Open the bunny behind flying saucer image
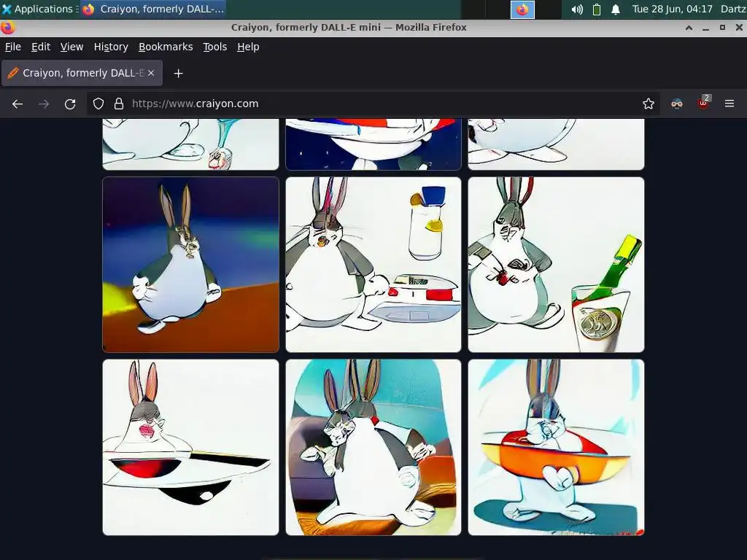Image resolution: width=747 pixels, height=560 pixels. tap(190, 447)
